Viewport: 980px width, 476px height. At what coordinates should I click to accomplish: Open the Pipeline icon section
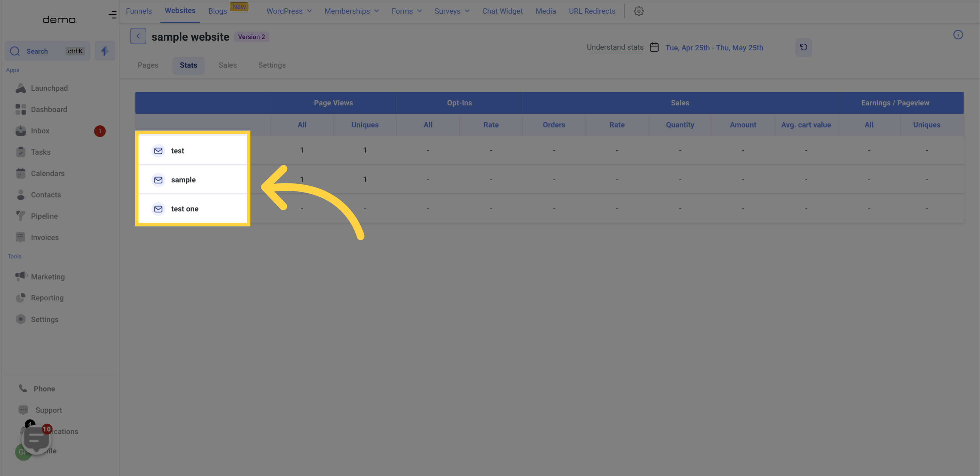coord(21,216)
